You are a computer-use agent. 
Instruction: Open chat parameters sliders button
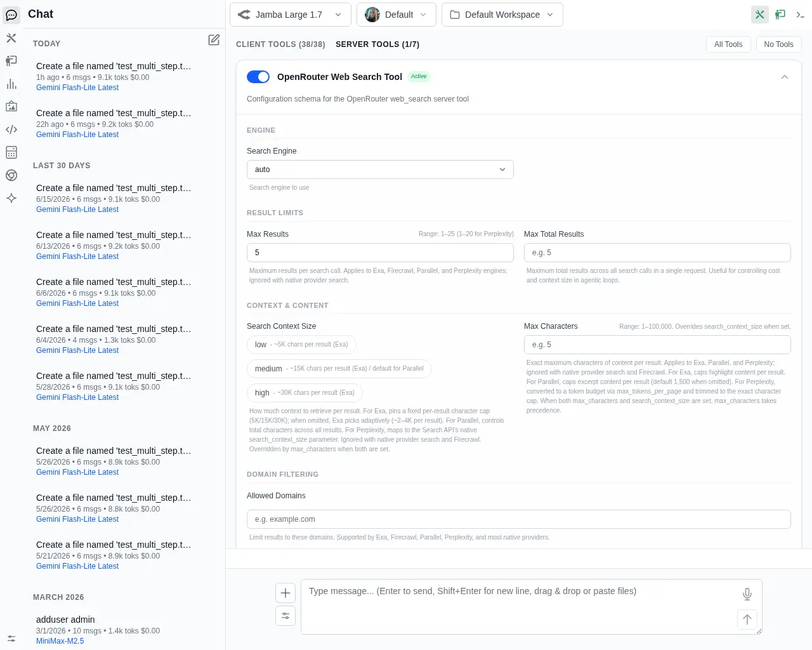coord(285,616)
